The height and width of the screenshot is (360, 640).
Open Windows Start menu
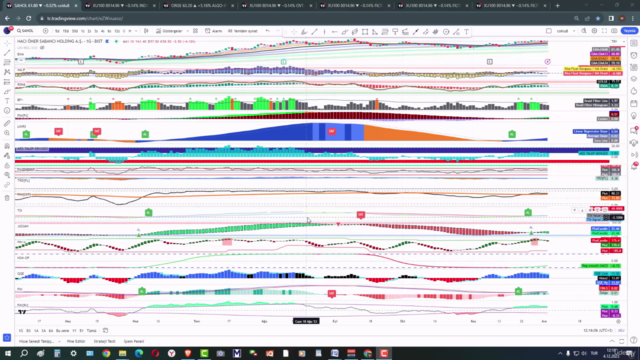pyautogui.click(x=8, y=353)
